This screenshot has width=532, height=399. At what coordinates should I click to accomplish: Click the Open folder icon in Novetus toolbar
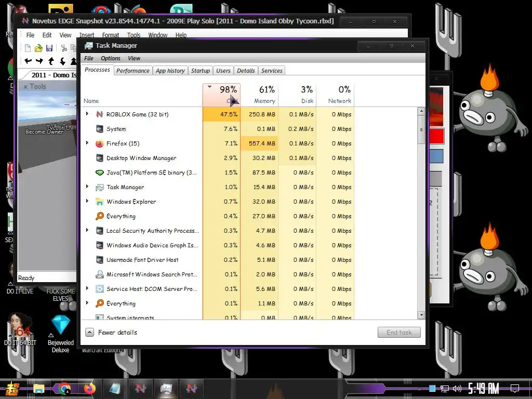coord(38,48)
